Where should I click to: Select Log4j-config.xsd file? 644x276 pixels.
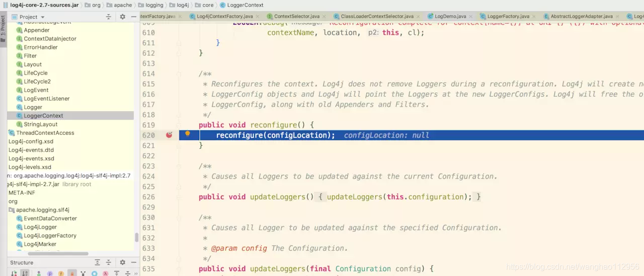(31, 142)
